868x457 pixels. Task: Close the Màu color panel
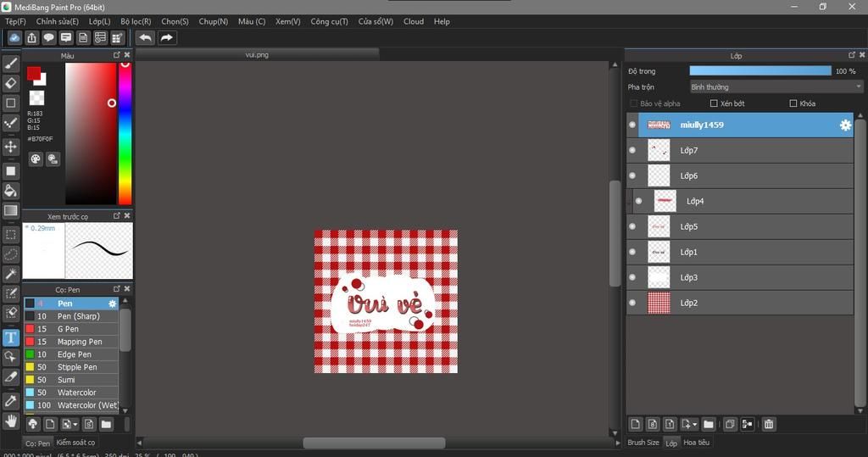(127, 55)
